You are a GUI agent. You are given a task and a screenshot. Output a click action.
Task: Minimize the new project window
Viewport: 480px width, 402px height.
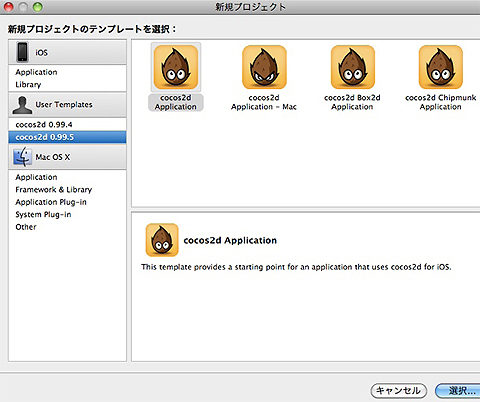coord(23,7)
